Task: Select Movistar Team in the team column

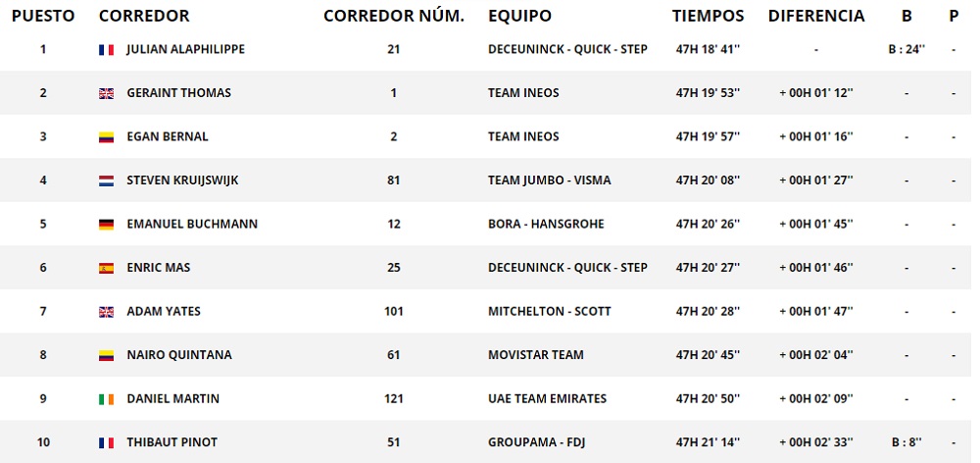Action: pyautogui.click(x=535, y=355)
